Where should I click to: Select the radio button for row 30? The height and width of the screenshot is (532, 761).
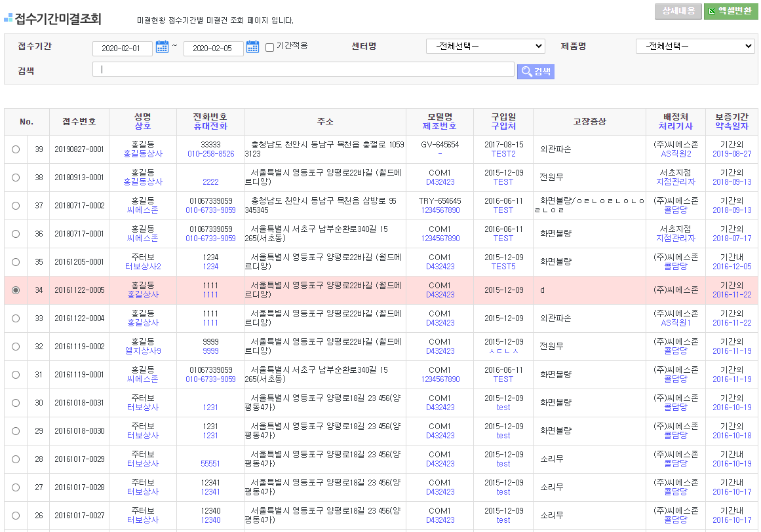click(16, 403)
